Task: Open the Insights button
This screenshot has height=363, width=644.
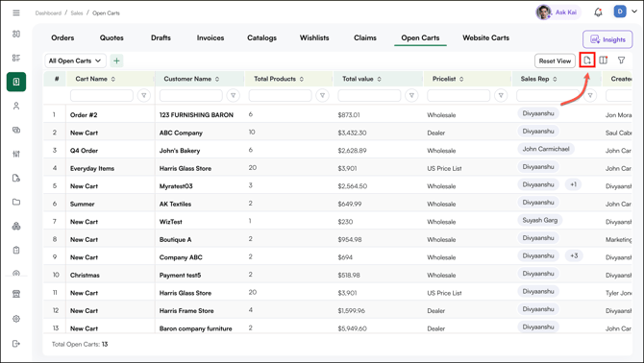Action: (607, 39)
